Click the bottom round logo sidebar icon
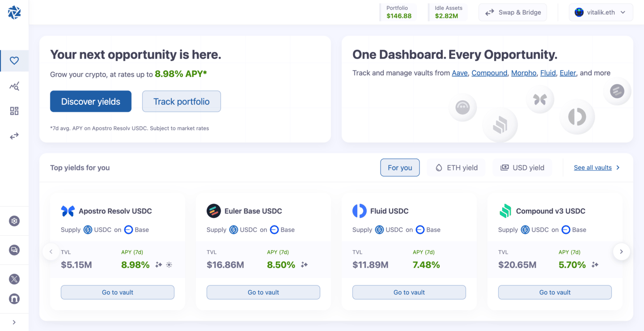The image size is (644, 331). (14, 298)
